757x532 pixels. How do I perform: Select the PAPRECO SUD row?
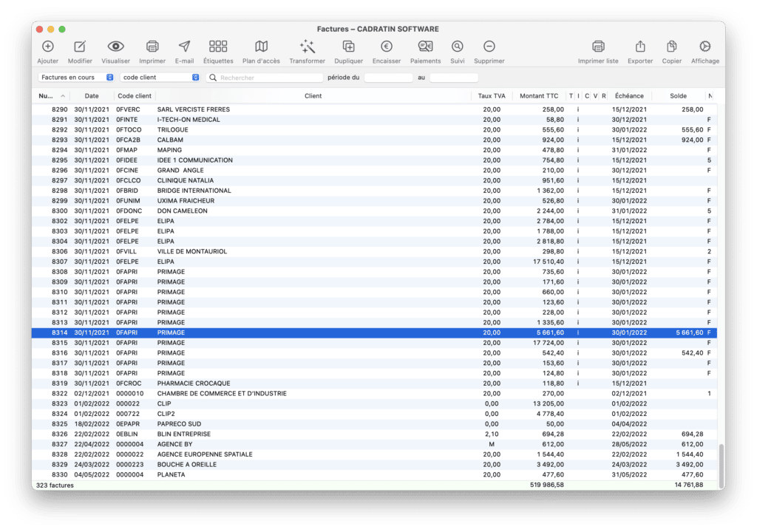[x=374, y=424]
